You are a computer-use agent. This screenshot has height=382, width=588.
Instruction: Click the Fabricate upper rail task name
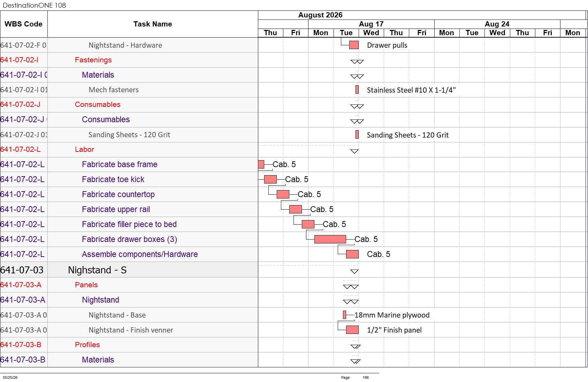coord(116,209)
